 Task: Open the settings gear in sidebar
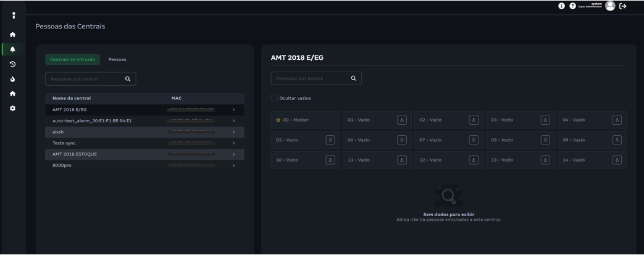(x=12, y=108)
